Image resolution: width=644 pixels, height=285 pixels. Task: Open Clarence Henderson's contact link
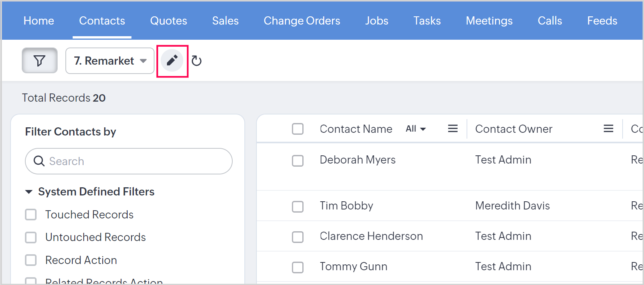point(371,236)
